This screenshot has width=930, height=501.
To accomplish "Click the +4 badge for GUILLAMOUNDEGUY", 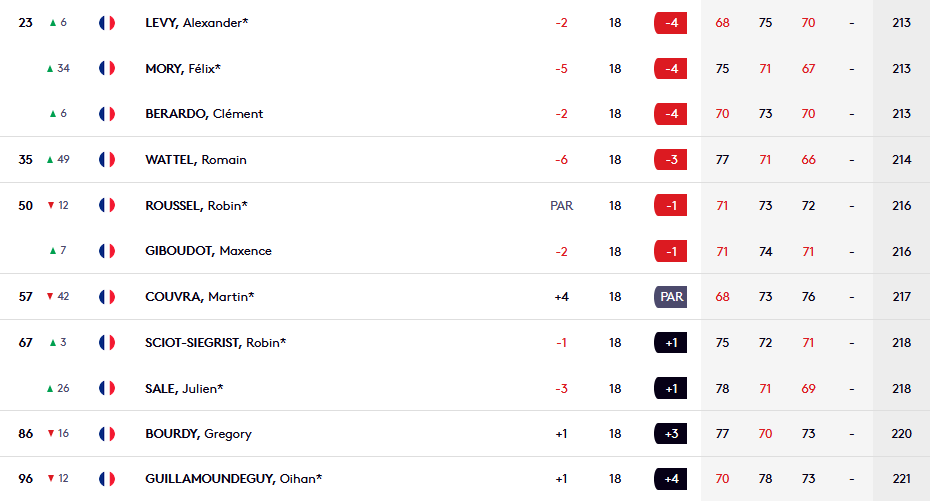I will point(670,478).
